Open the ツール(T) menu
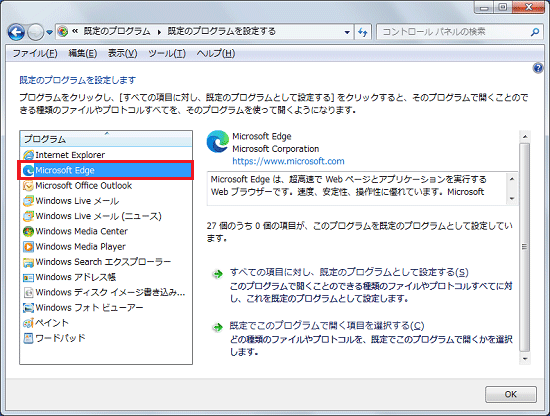550x416 pixels. [x=167, y=53]
